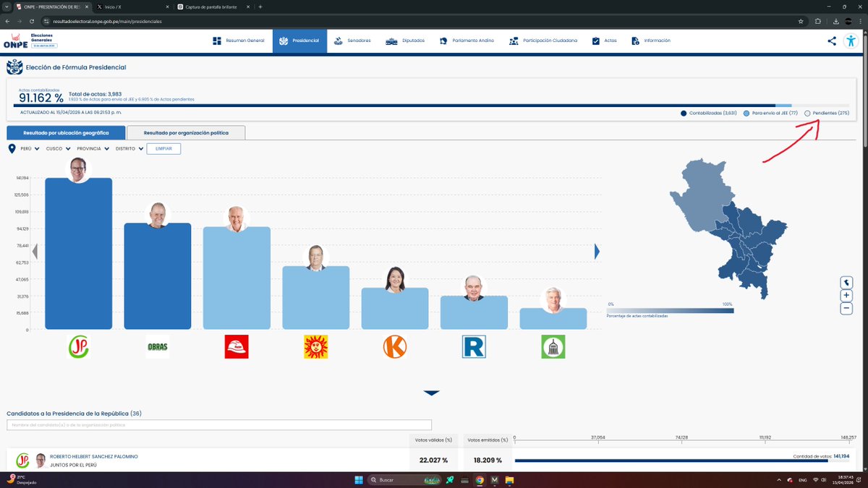Viewport: 868px width, 488px height.
Task: Click the taskbar Buscar search box
Action: click(406, 479)
